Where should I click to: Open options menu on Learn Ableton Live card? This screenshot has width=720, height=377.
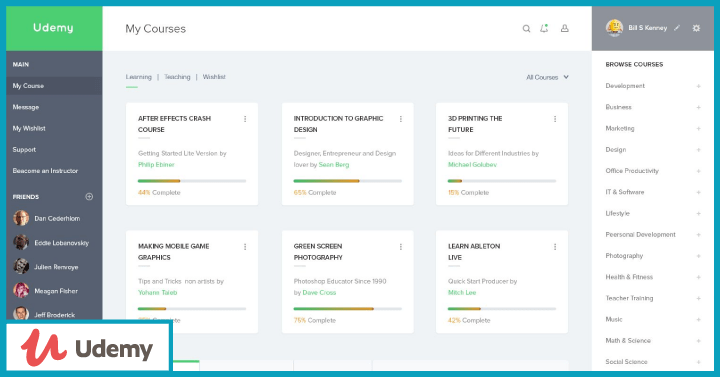point(555,247)
